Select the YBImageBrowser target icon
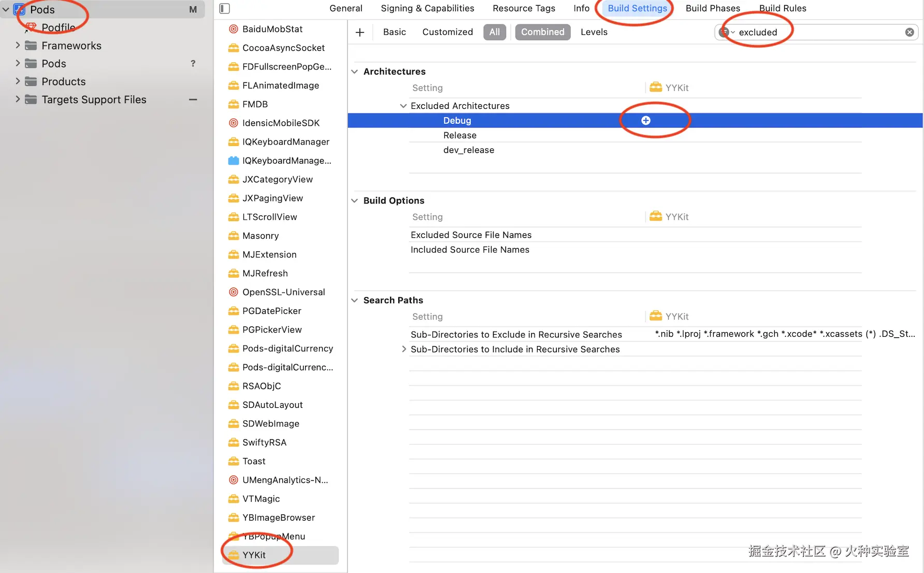924x573 pixels. tap(234, 518)
